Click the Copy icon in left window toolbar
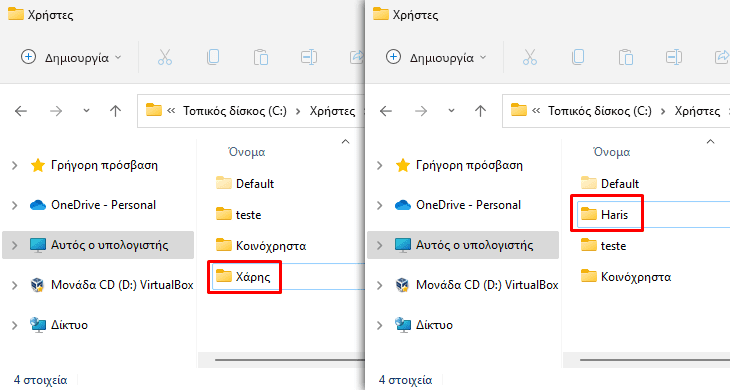This screenshot has height=390, width=730. tap(213, 57)
